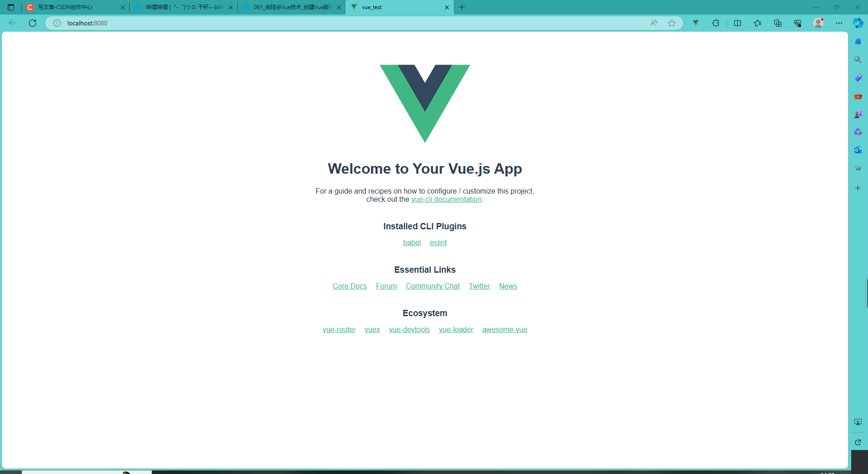
Task: Click the Installed CLI Plugins heading
Action: point(425,227)
